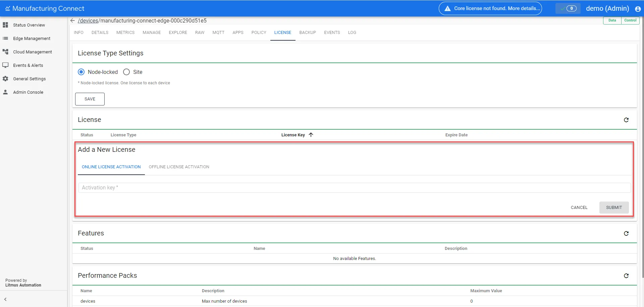
Task: Open the DETAILS tab
Action: click(100, 33)
